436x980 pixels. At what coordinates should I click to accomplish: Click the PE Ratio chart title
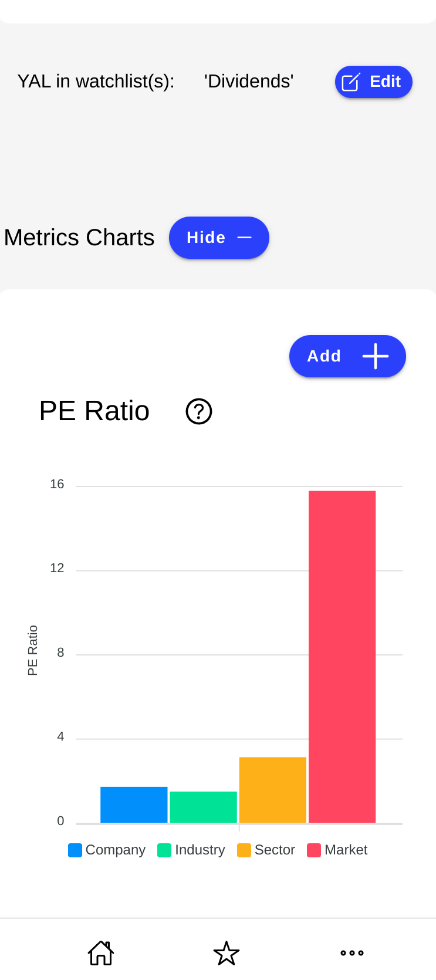[x=94, y=411]
